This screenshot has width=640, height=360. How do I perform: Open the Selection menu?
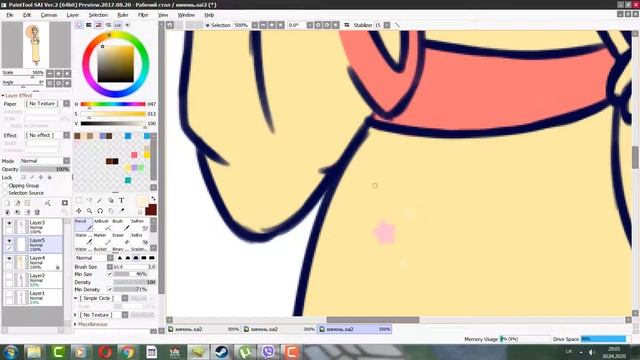click(98, 15)
